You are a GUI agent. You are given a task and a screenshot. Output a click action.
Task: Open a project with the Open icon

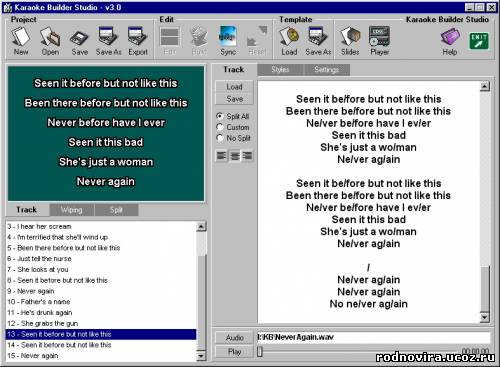50,41
